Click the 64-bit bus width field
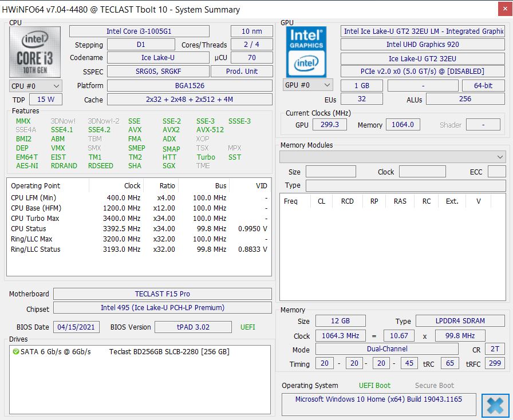 (x=483, y=86)
